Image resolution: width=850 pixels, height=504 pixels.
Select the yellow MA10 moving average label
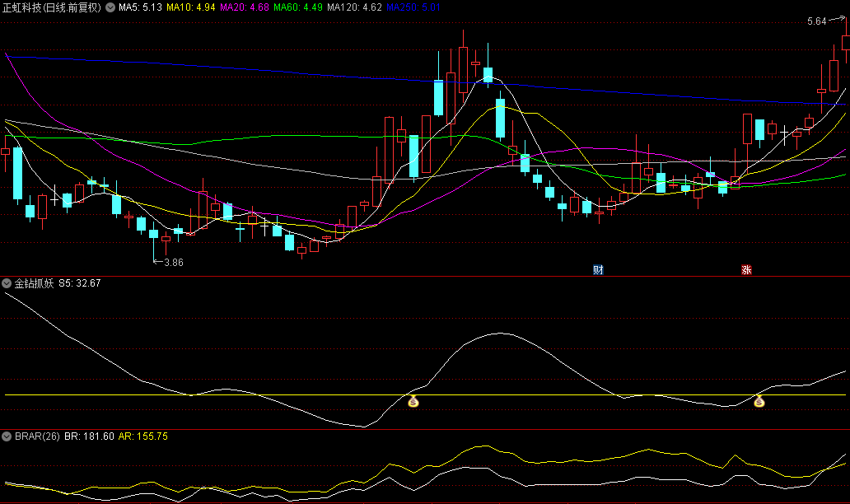[190, 7]
